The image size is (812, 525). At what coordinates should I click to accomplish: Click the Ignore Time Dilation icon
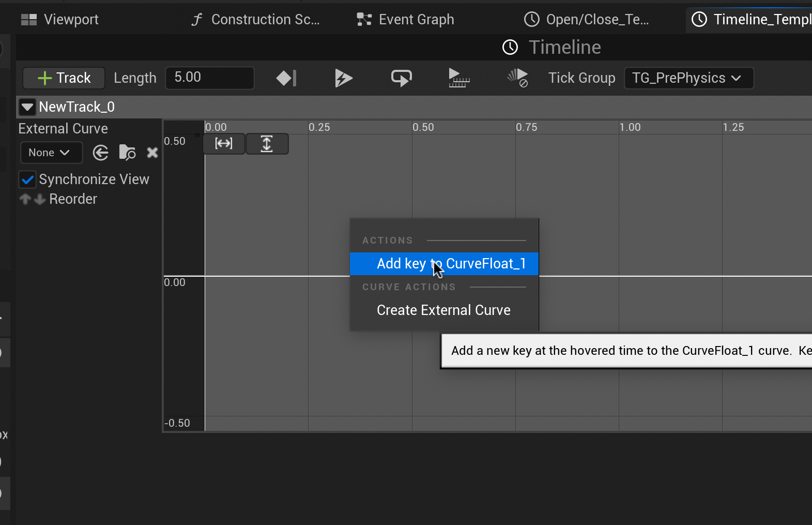[517, 78]
